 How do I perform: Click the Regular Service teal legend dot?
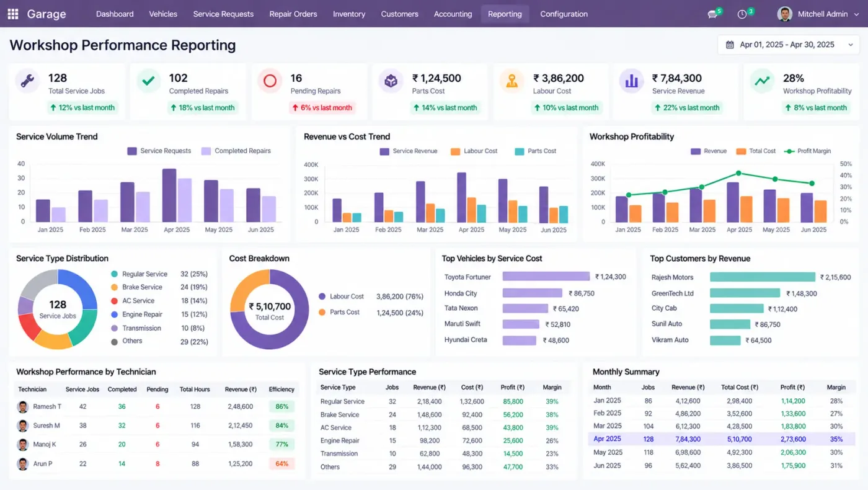(x=114, y=274)
